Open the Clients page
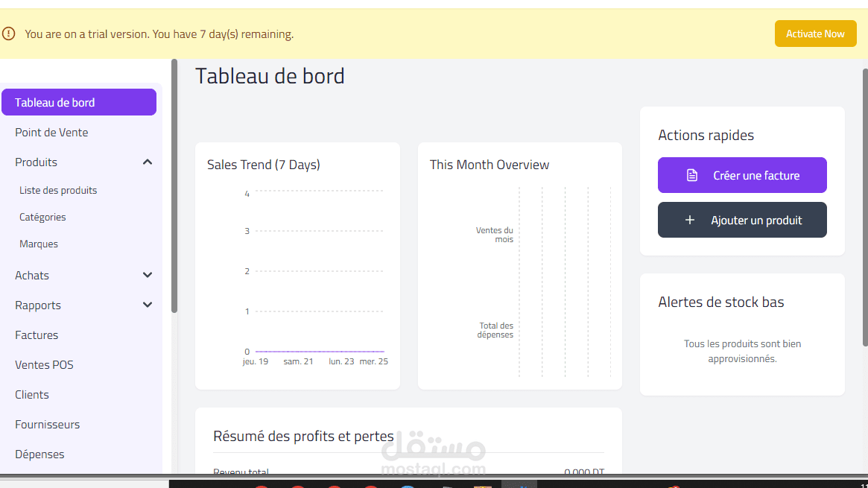The width and height of the screenshot is (868, 488). pyautogui.click(x=31, y=394)
